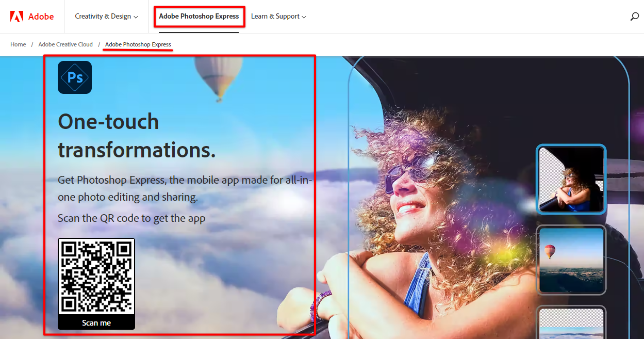Expand the Learn & Support menu
The height and width of the screenshot is (339, 644).
(278, 17)
